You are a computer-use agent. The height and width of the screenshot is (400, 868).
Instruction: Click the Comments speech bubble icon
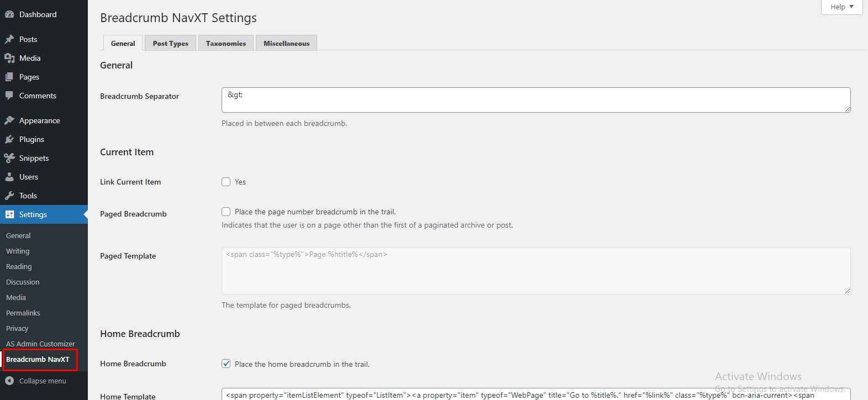tap(9, 96)
